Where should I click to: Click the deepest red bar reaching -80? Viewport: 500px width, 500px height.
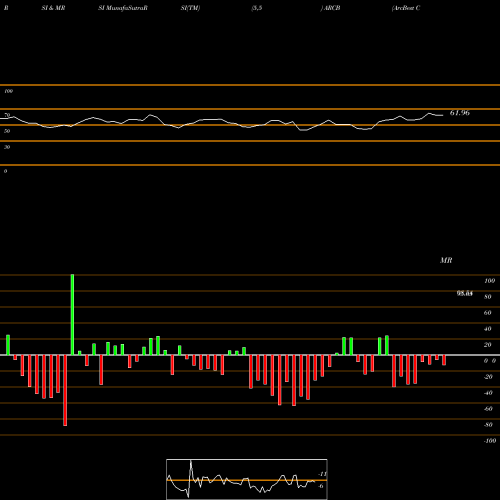pyautogui.click(x=65, y=390)
